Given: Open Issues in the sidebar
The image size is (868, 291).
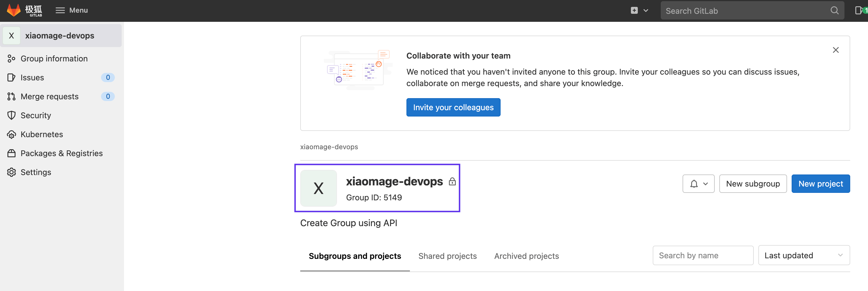Looking at the screenshot, I should 32,77.
